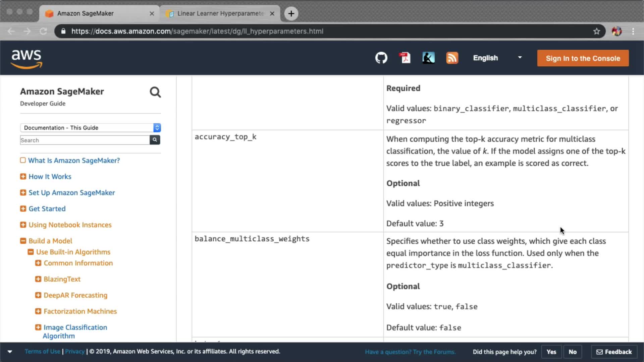Click the RSS feed icon

point(452,58)
